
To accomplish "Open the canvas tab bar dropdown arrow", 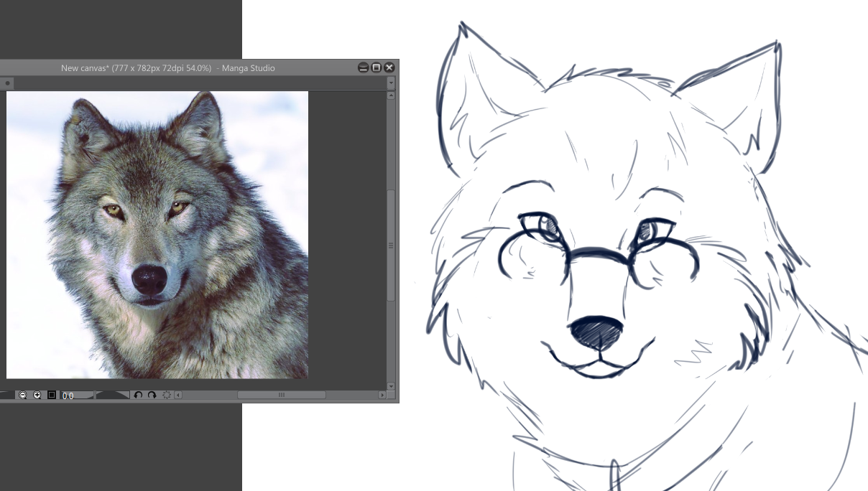I will click(x=391, y=83).
